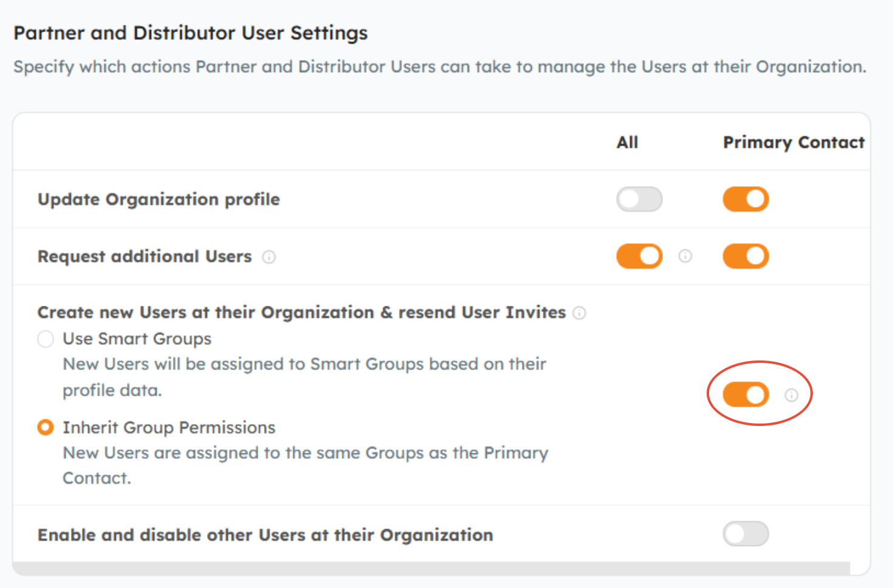
Task: Enable Update Organization profile for All users
Action: point(639,199)
